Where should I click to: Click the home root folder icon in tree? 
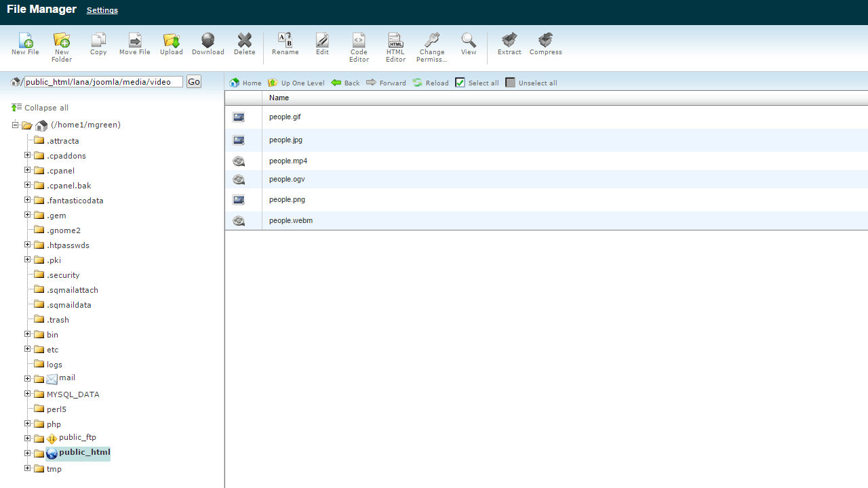[41, 125]
